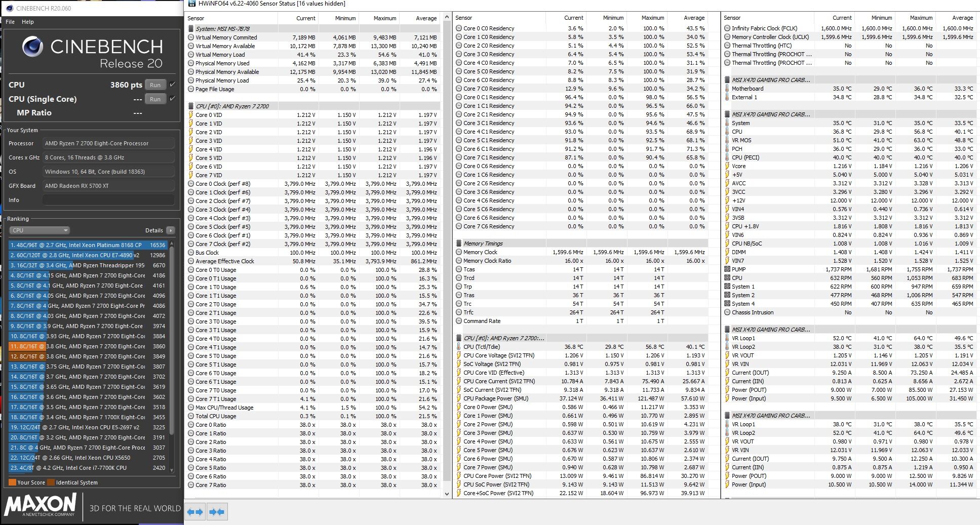Click the CPU NB/SoC voltage row
980x525 pixels.
tap(849, 244)
